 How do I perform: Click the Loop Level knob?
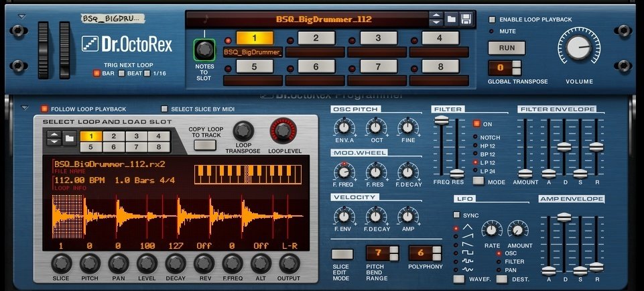pos(283,131)
